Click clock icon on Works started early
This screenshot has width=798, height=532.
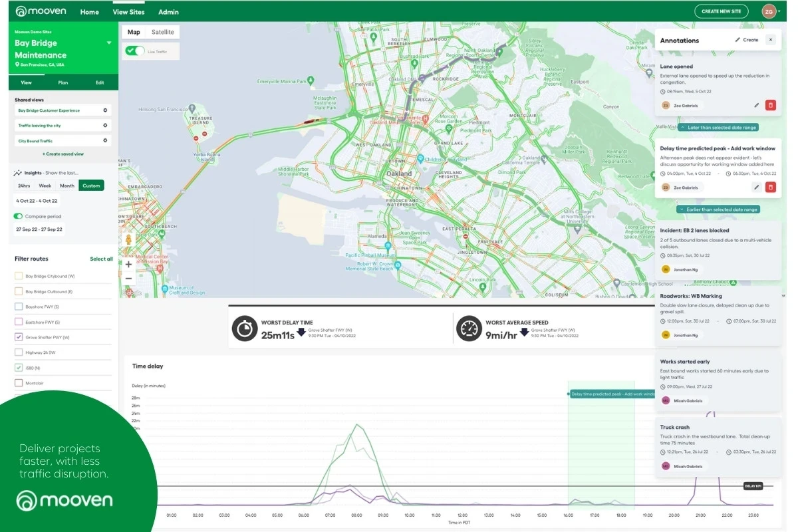click(663, 386)
